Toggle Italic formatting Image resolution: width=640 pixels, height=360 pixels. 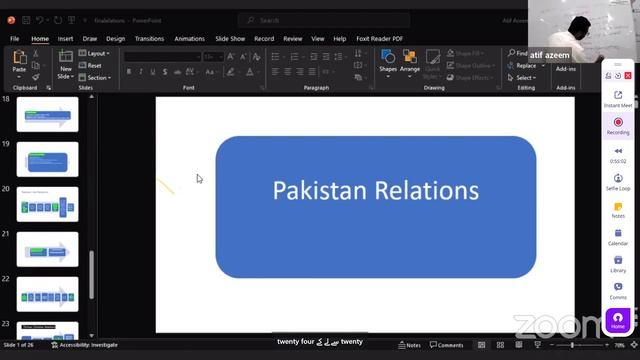coord(141,72)
